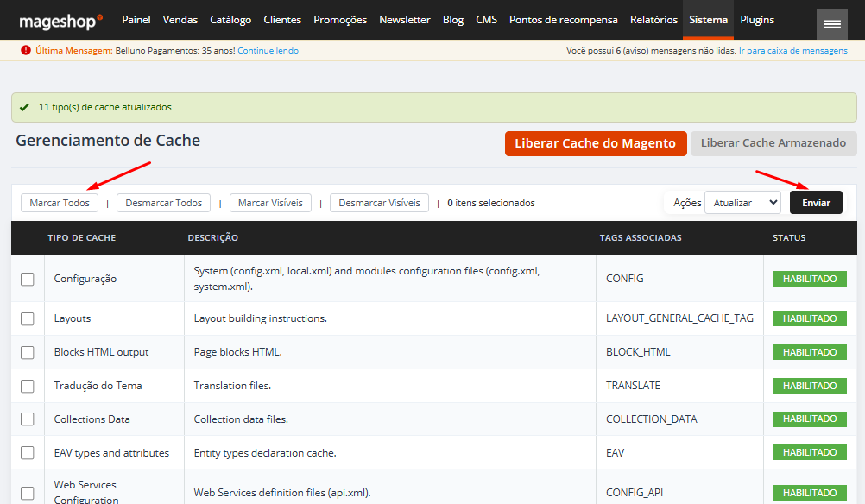865x504 pixels.
Task: Click HABILITADO status for Tradução do Tema
Action: (x=809, y=386)
